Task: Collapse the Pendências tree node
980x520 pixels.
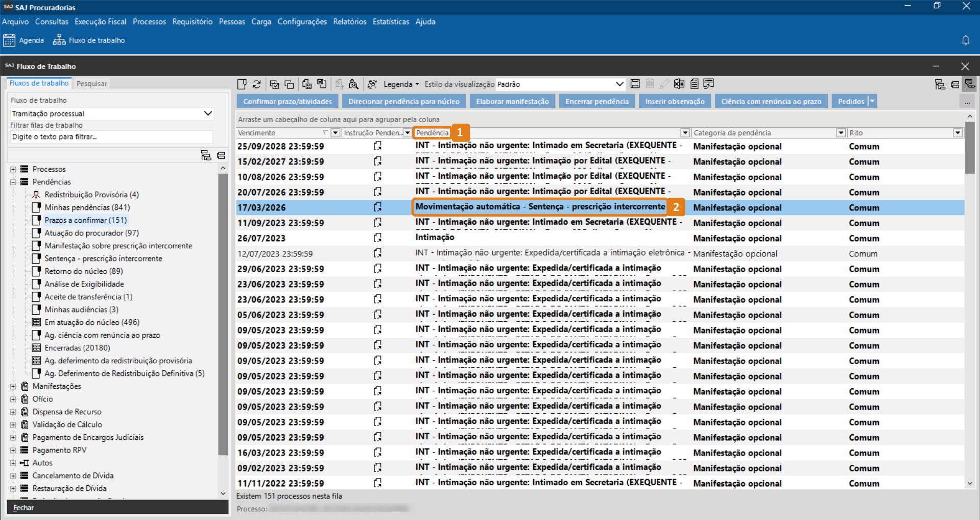Action: click(13, 182)
